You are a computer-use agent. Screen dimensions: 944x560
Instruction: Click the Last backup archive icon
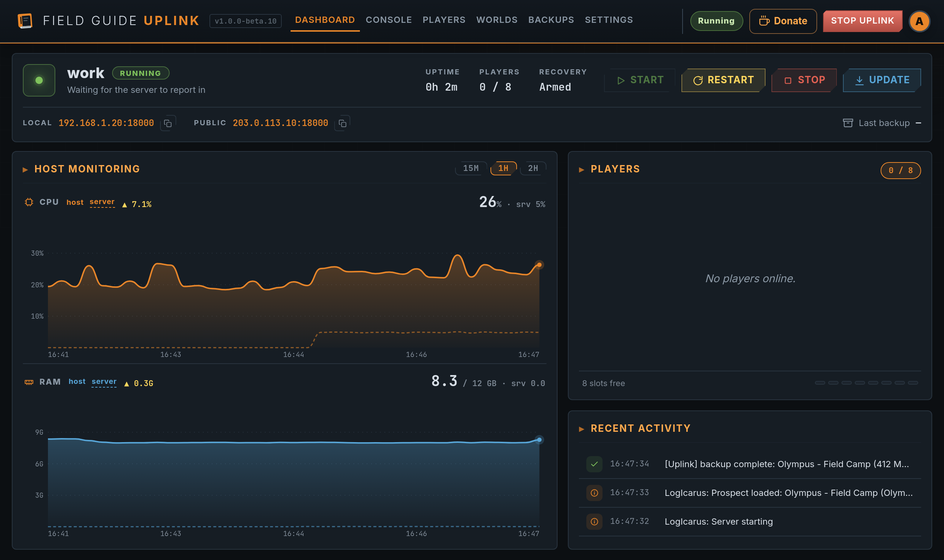pos(848,123)
